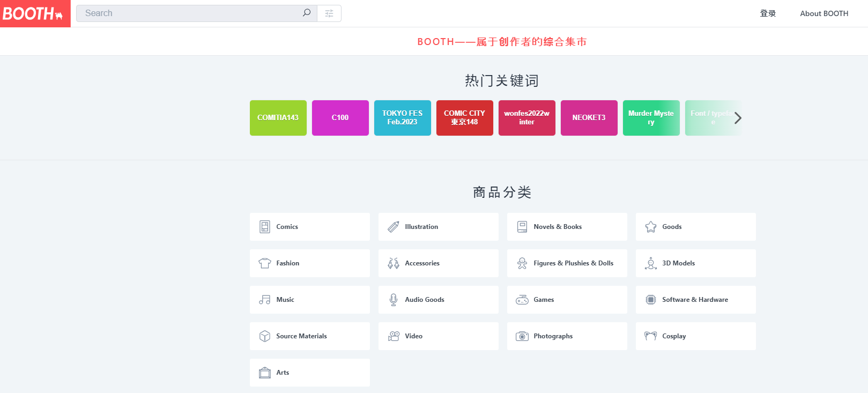Image resolution: width=868 pixels, height=393 pixels.
Task: Click the Games controller icon
Action: (x=522, y=300)
